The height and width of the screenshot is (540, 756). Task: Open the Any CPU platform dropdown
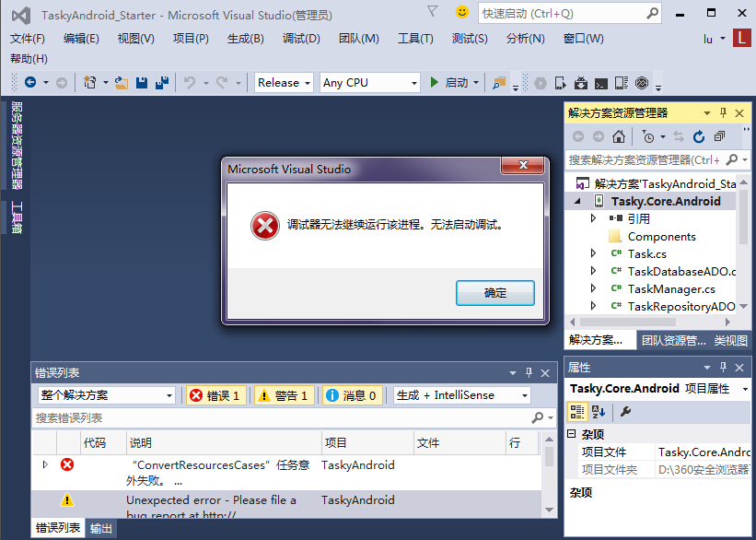coord(370,83)
